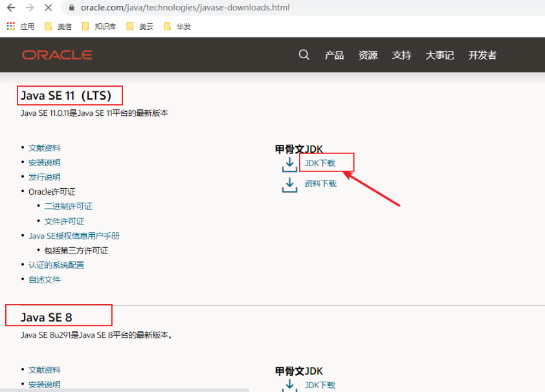Viewport: 545px width, 392px height.
Task: Click JDK下载 link under Java SE 8
Action: pos(320,385)
